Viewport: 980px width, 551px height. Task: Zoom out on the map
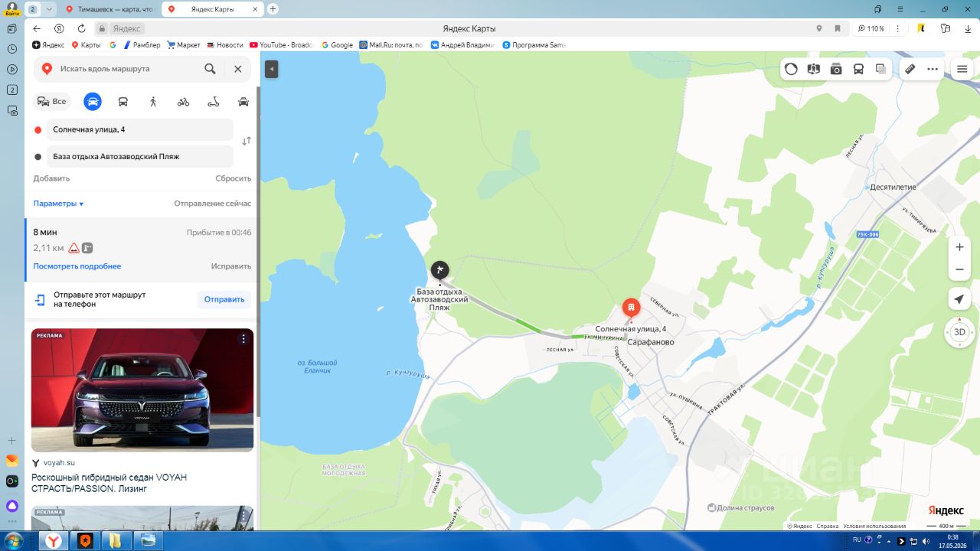pyautogui.click(x=959, y=270)
